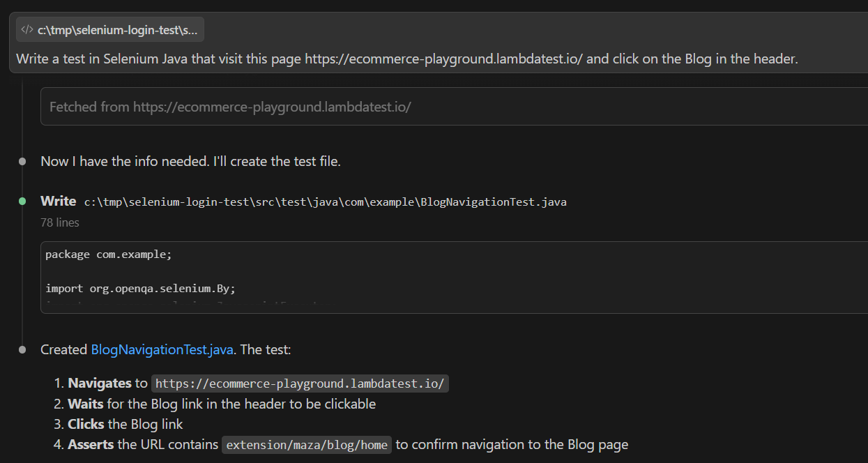Click the gray bullet beside the Created step
This screenshot has height=463, width=868.
[22, 349]
